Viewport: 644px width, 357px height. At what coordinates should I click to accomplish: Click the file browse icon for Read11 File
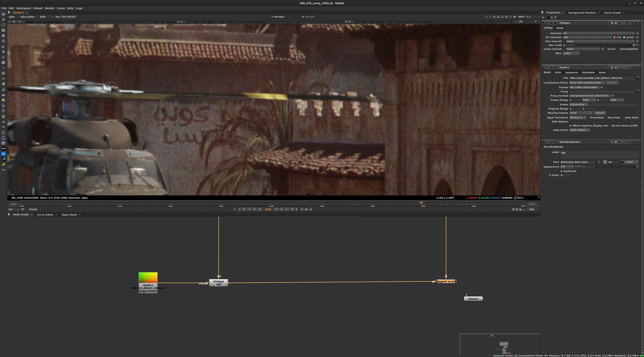(638, 78)
